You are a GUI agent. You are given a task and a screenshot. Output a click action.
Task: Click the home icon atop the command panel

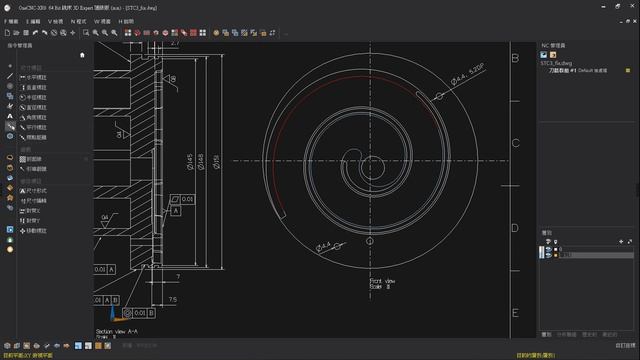point(82,55)
